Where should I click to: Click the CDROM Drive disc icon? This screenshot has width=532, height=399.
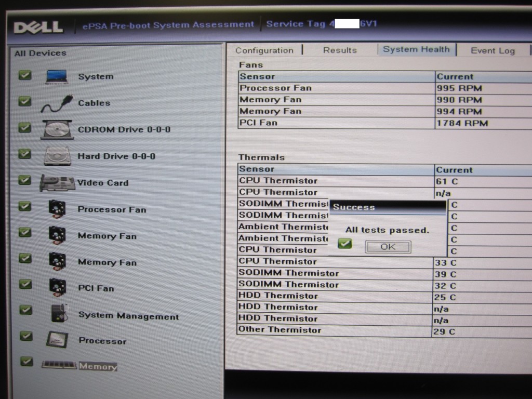pyautogui.click(x=57, y=129)
